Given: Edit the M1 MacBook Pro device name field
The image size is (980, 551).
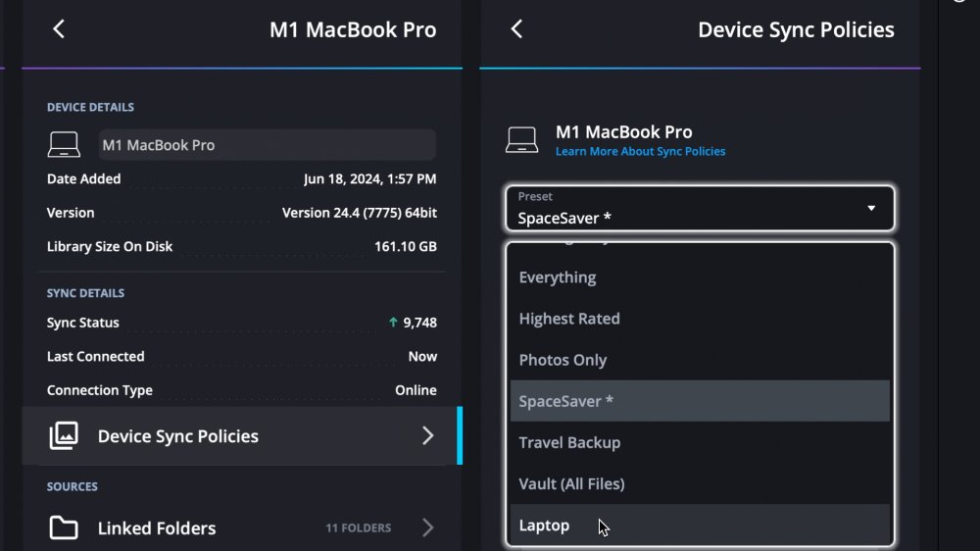Looking at the screenshot, I should coord(267,145).
